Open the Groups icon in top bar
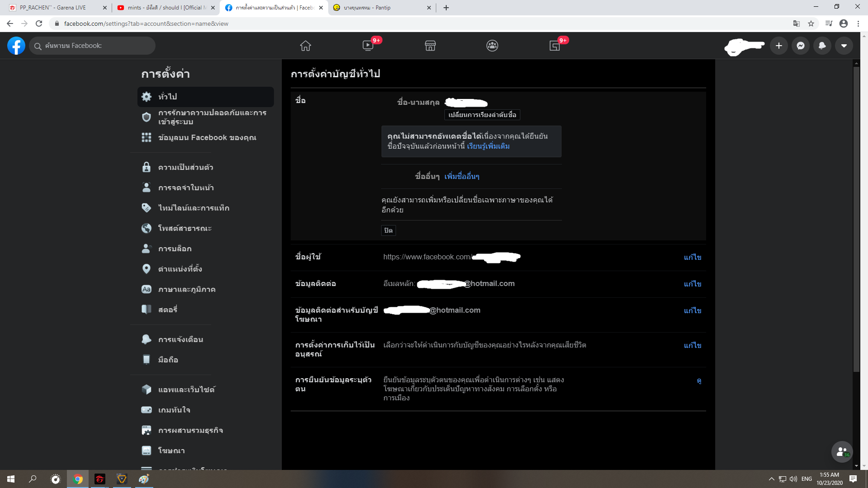The image size is (868, 488). 492,46
